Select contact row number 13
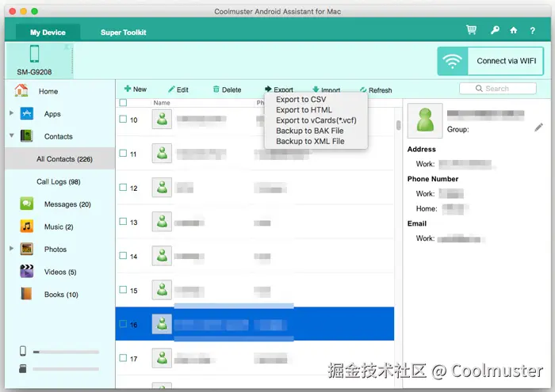This screenshot has width=555, height=392. pyautogui.click(x=255, y=222)
